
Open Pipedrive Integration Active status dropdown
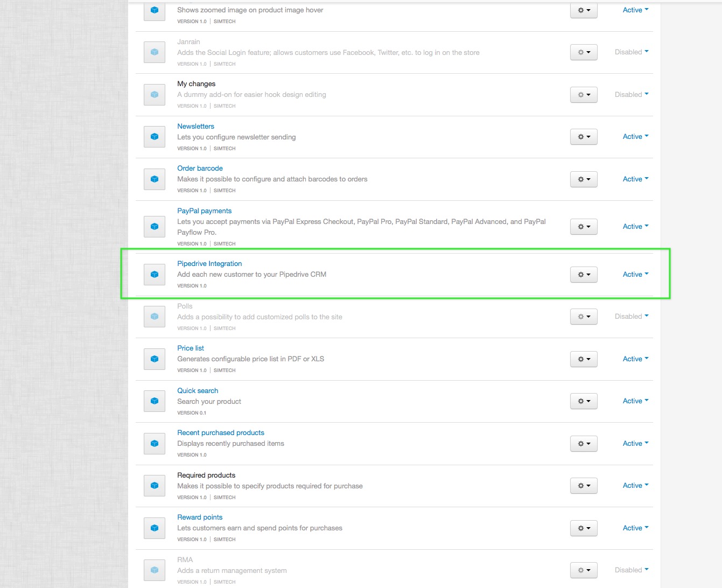[635, 275]
